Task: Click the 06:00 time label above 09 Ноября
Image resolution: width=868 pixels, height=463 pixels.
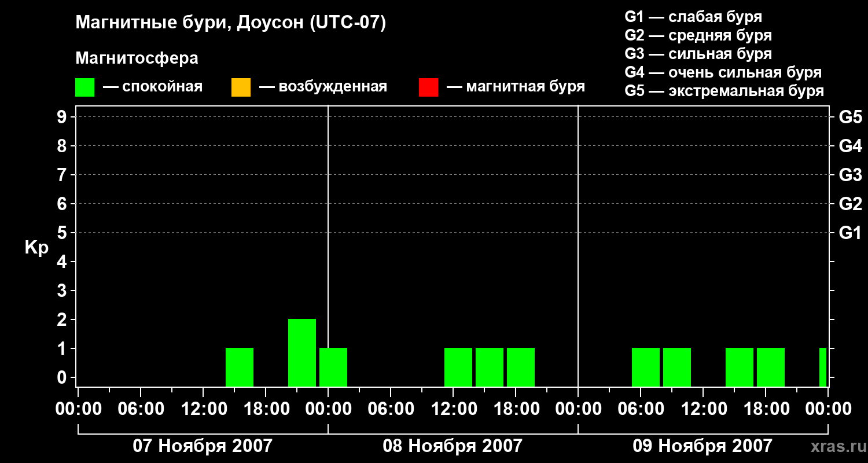Action: (x=641, y=409)
